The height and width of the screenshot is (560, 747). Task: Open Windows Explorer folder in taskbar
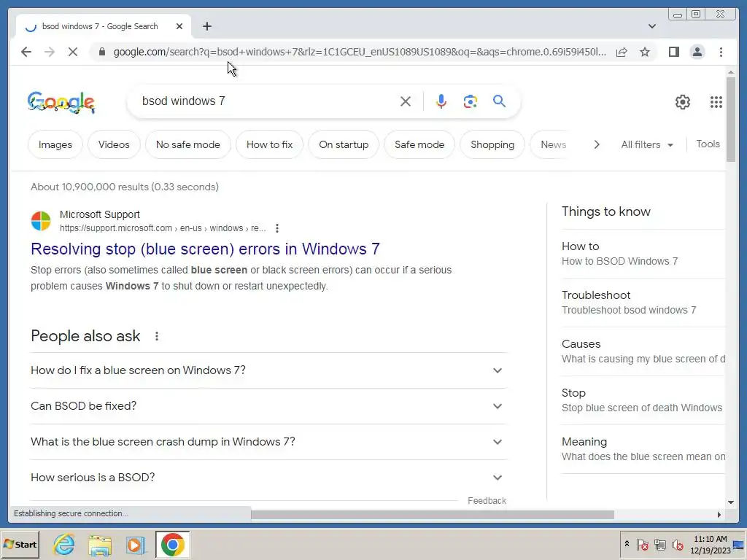100,545
